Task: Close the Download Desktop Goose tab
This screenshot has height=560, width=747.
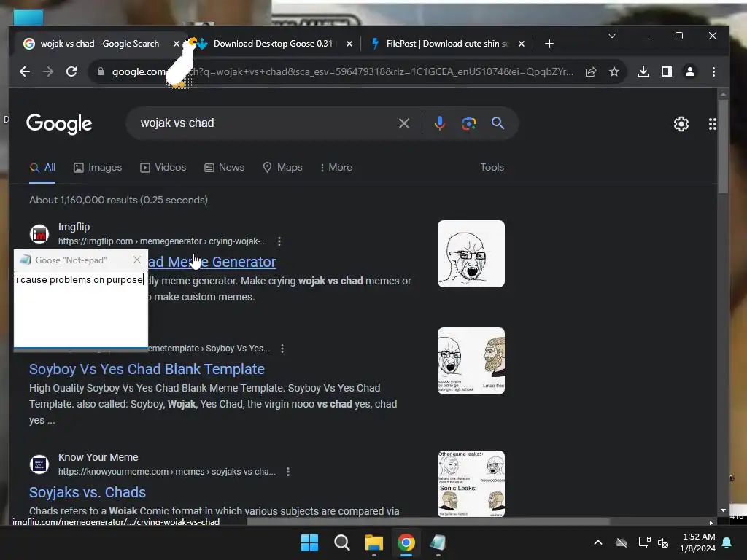Action: [x=349, y=44]
